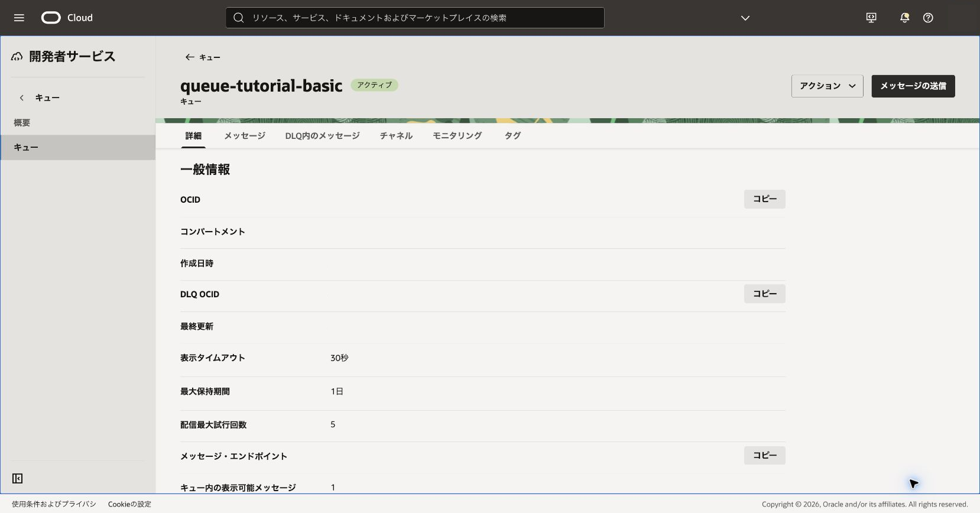Copy the DLQ OCID
The height and width of the screenshot is (513, 980).
[x=765, y=294]
